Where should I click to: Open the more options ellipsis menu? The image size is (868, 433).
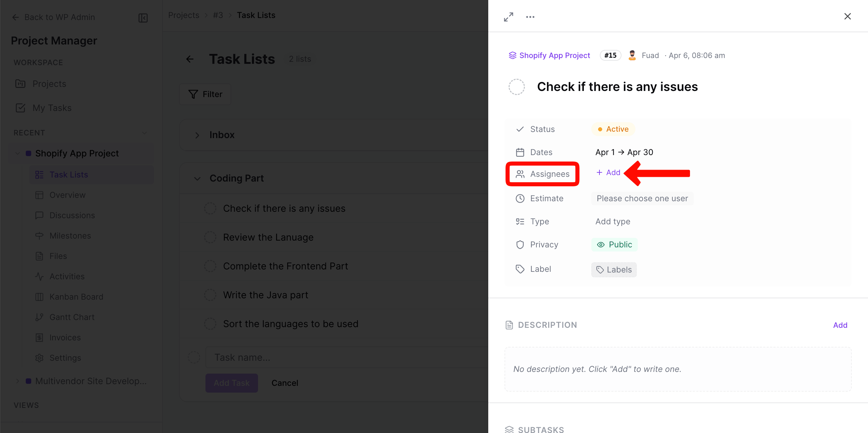pyautogui.click(x=530, y=16)
